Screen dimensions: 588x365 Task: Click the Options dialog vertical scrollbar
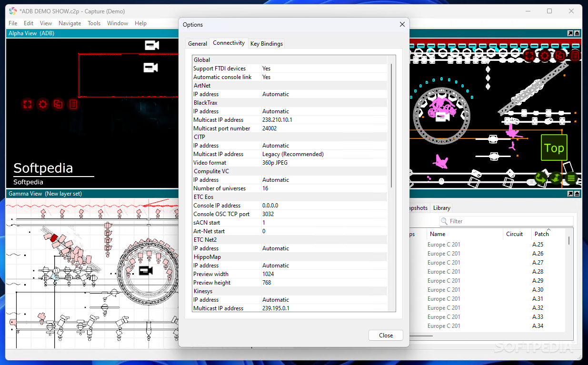point(392,125)
